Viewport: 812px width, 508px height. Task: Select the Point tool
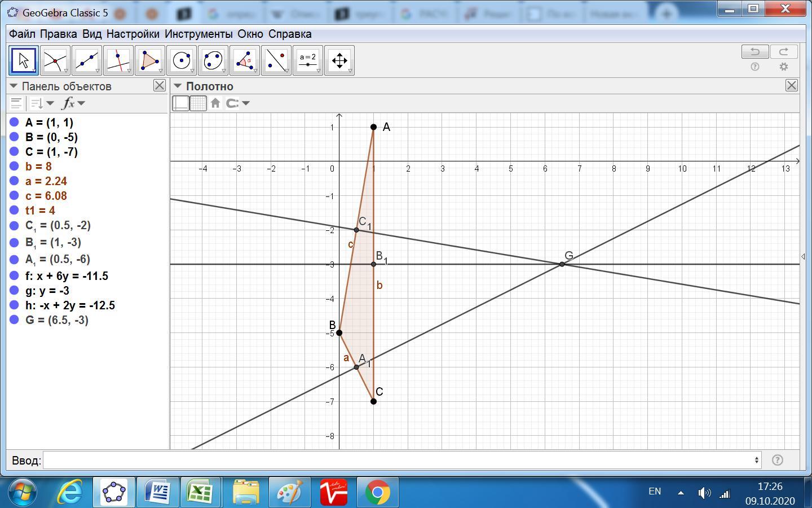click(x=55, y=60)
